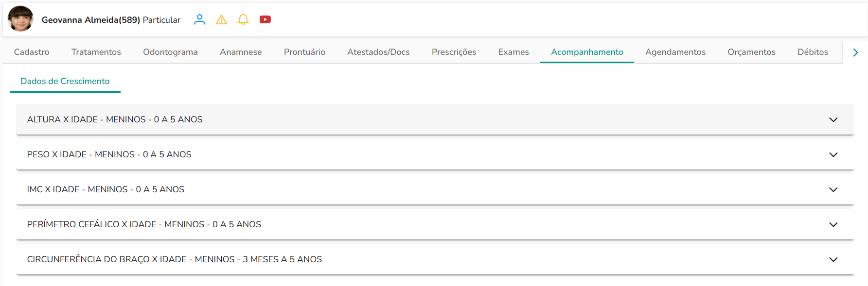The width and height of the screenshot is (868, 286).
Task: Open the Débitos tab
Action: pos(813,52)
